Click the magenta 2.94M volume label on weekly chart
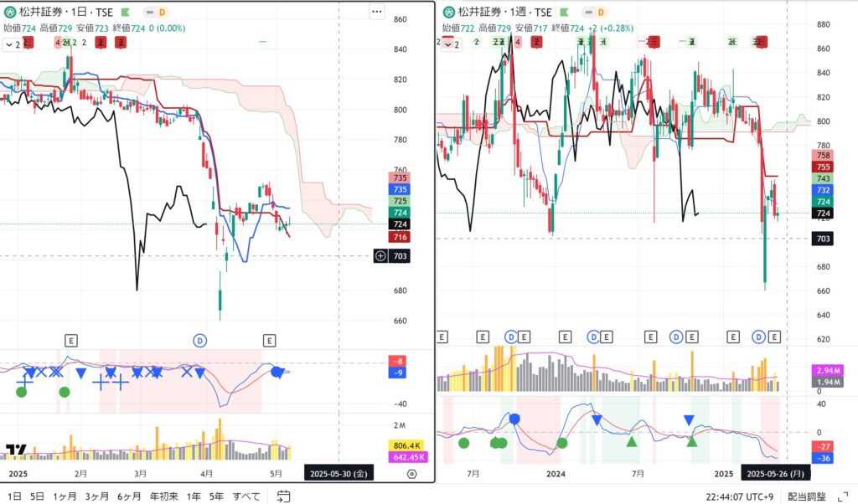The height and width of the screenshot is (504, 858). pos(828,371)
